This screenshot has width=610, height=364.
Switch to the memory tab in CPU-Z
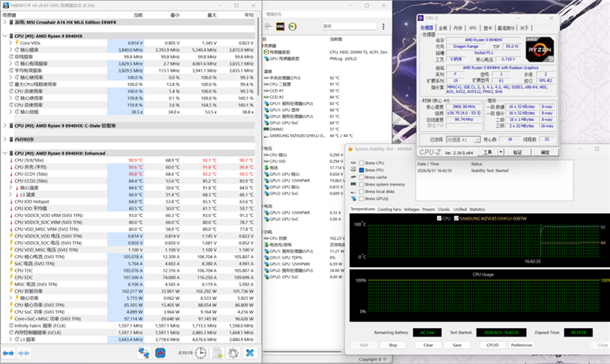pyautogui.click(x=458, y=28)
